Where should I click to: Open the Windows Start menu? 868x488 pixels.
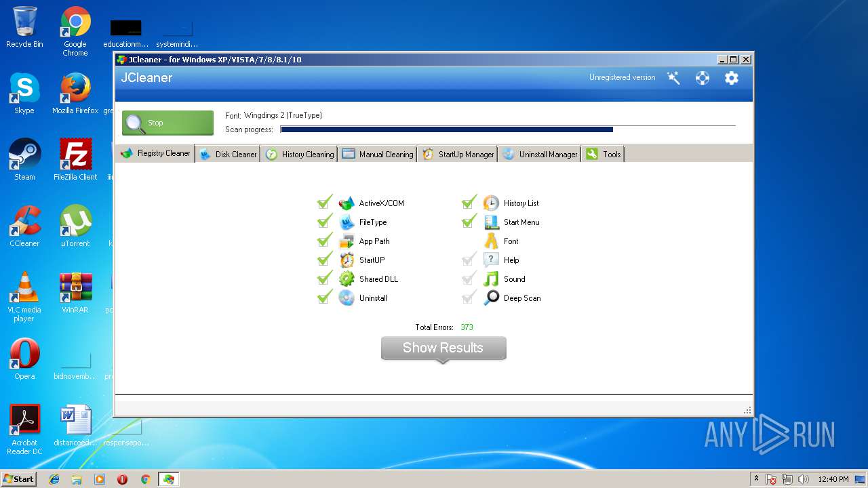pos(18,479)
